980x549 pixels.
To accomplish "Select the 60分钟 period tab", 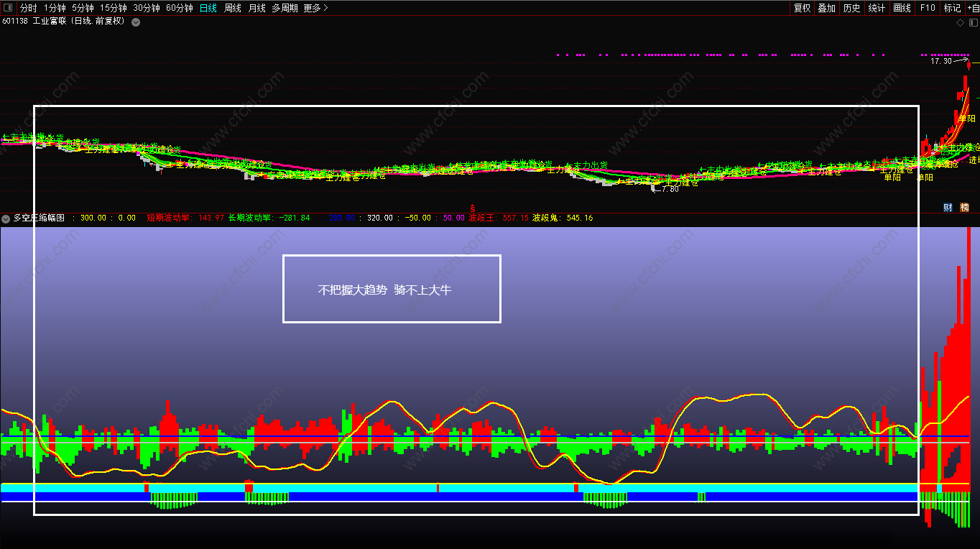I will 179,8.
